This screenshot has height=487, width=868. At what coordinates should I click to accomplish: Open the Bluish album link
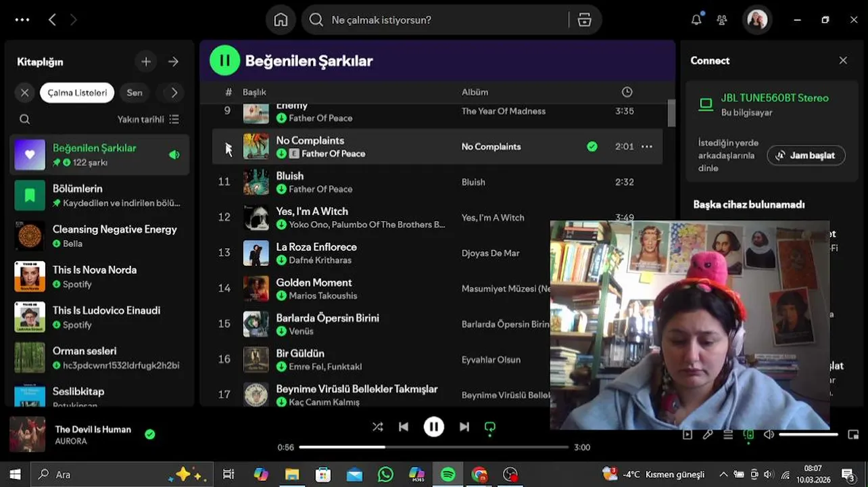pos(473,182)
